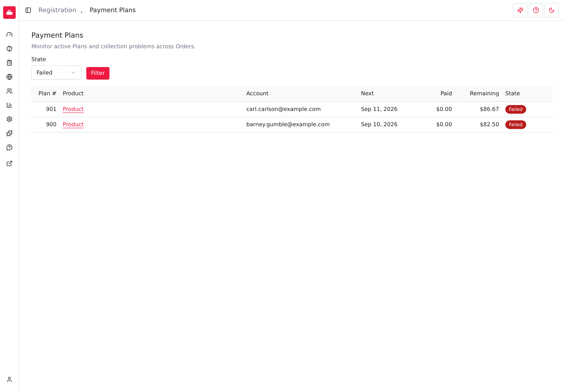Open the clipboard list icon in sidebar

(9, 63)
